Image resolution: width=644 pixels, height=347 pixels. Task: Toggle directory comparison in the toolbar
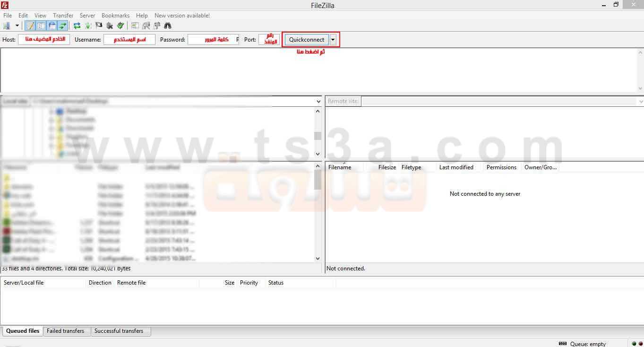146,26
